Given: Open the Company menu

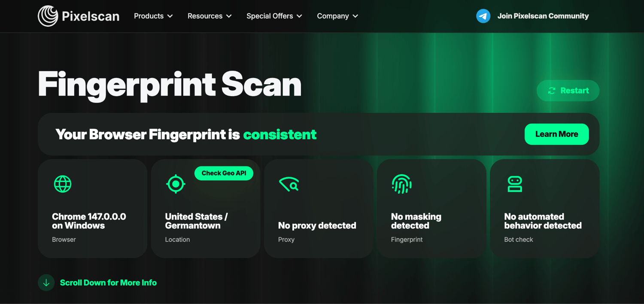Looking at the screenshot, I should pos(337,16).
